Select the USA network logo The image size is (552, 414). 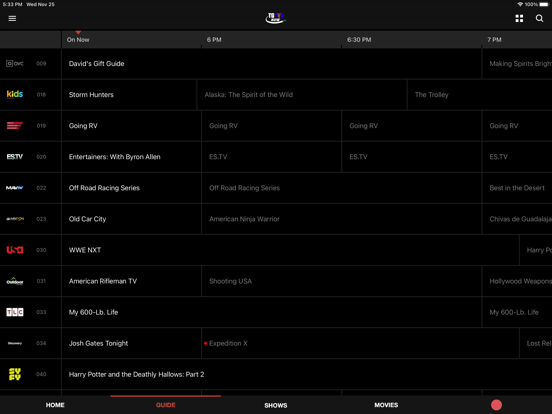(15, 250)
